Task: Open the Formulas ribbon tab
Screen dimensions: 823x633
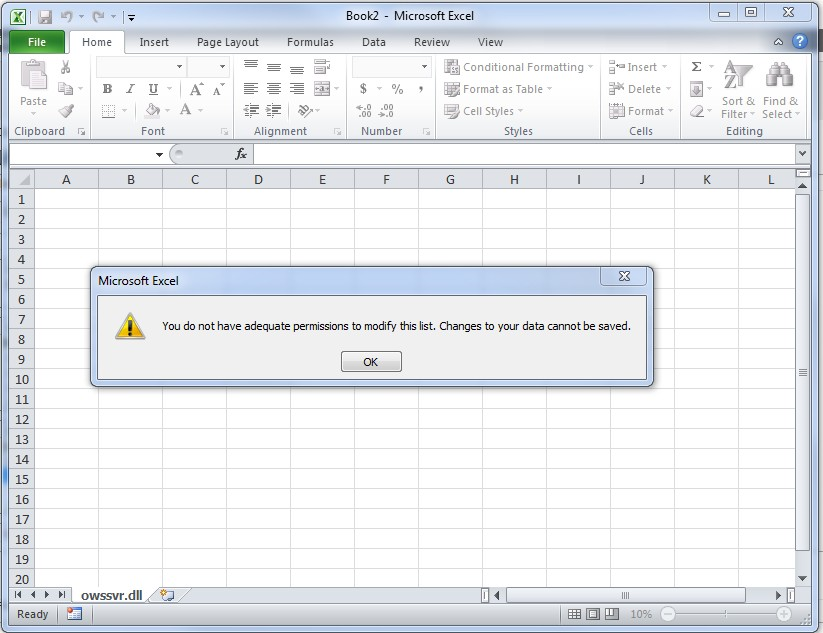Action: (310, 42)
